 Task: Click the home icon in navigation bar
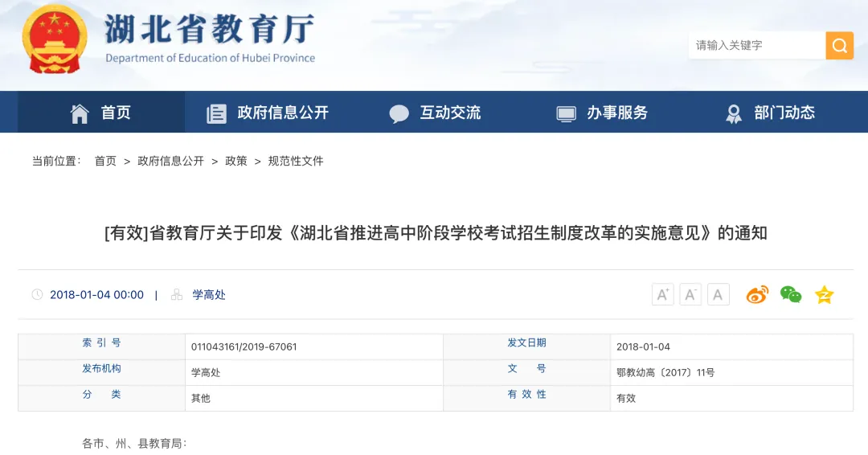pyautogui.click(x=80, y=113)
